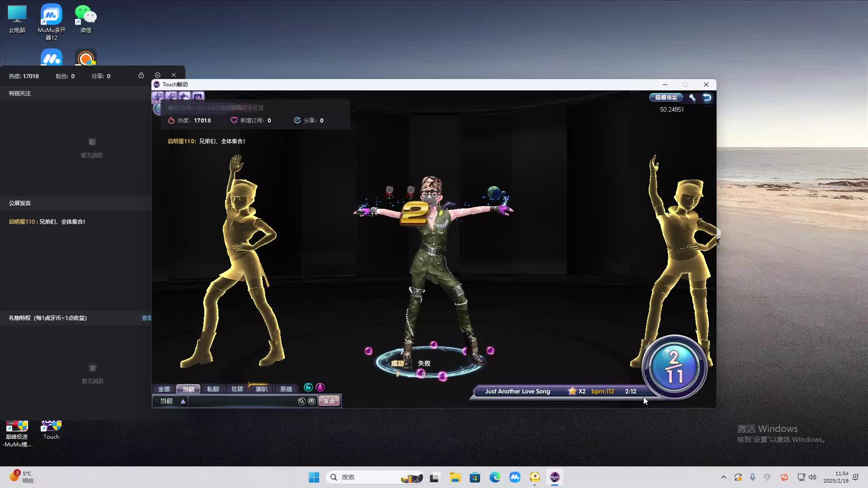Click the eraser clear icon in chat box
Viewport: 868px width, 488px height.
click(302, 401)
